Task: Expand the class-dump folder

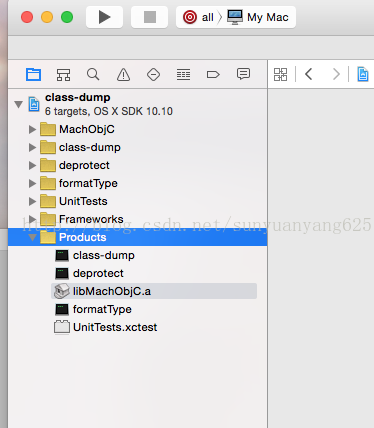Action: (x=32, y=147)
